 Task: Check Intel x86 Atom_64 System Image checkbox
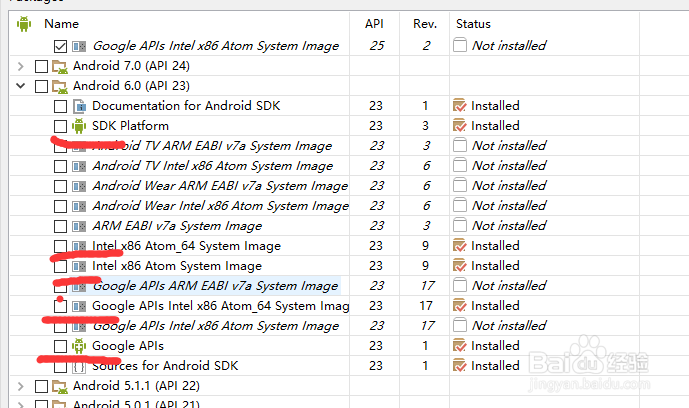click(x=60, y=246)
